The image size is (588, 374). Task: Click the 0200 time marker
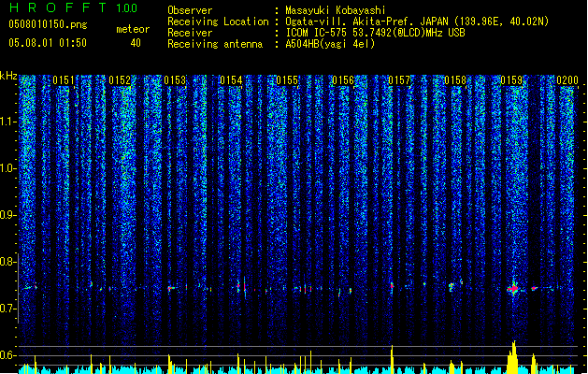point(567,80)
